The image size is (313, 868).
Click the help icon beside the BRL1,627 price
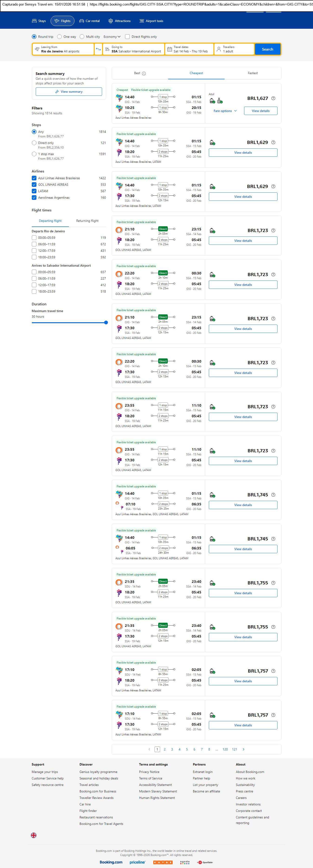(273, 98)
